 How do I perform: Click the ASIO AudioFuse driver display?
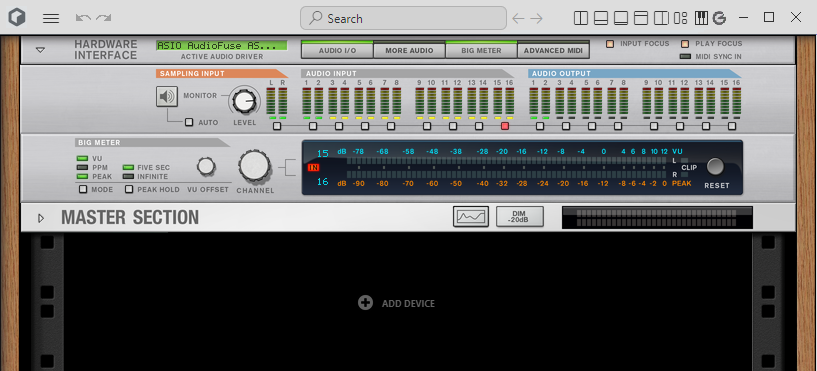[221, 45]
